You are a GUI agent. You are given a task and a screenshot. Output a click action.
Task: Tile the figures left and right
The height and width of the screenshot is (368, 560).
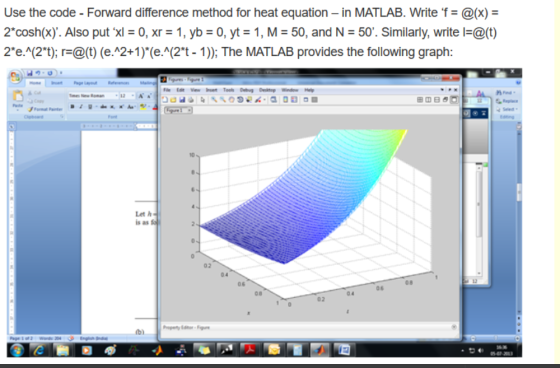(428, 100)
